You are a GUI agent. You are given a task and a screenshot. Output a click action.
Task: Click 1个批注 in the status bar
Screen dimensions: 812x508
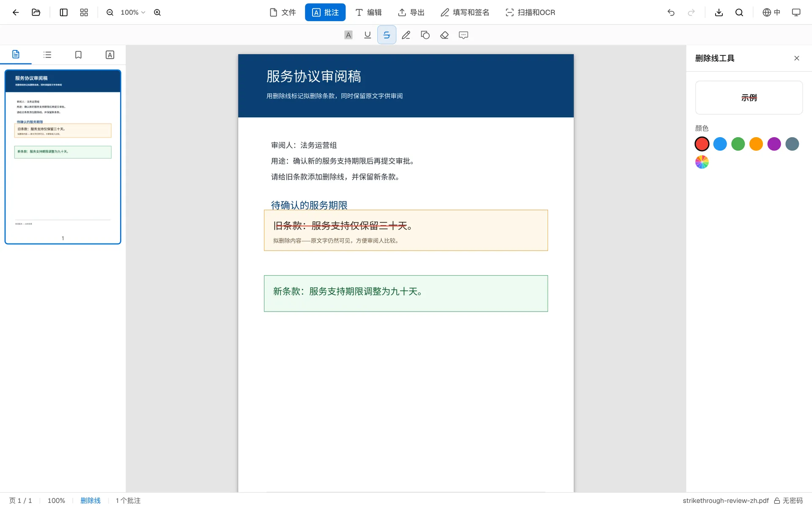click(x=128, y=500)
